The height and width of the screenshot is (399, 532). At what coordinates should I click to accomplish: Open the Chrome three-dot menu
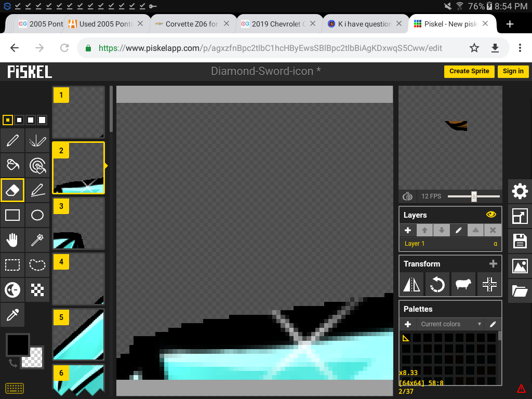point(520,48)
